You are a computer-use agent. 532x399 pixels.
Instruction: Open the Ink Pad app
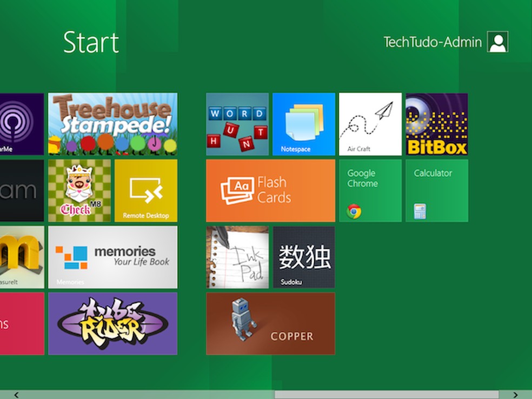(237, 257)
